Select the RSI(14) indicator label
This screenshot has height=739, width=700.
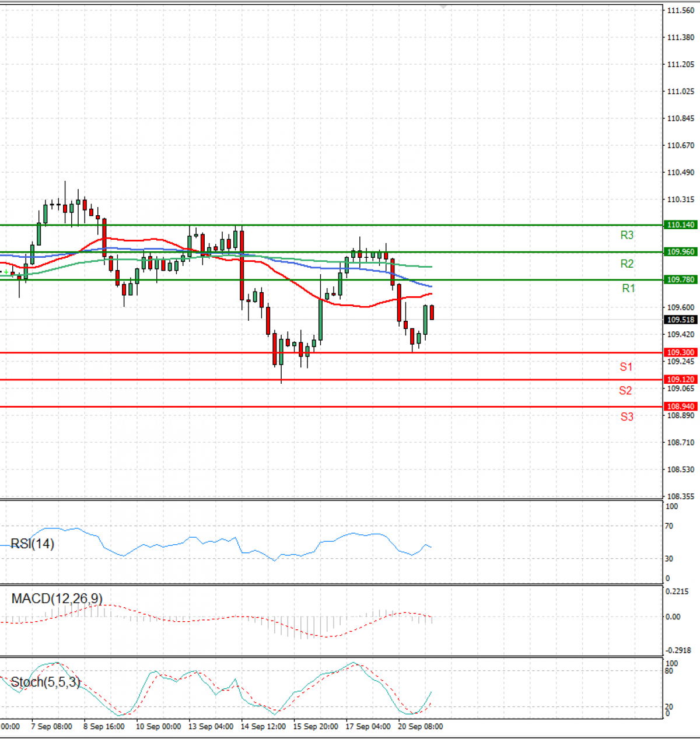click(x=33, y=544)
